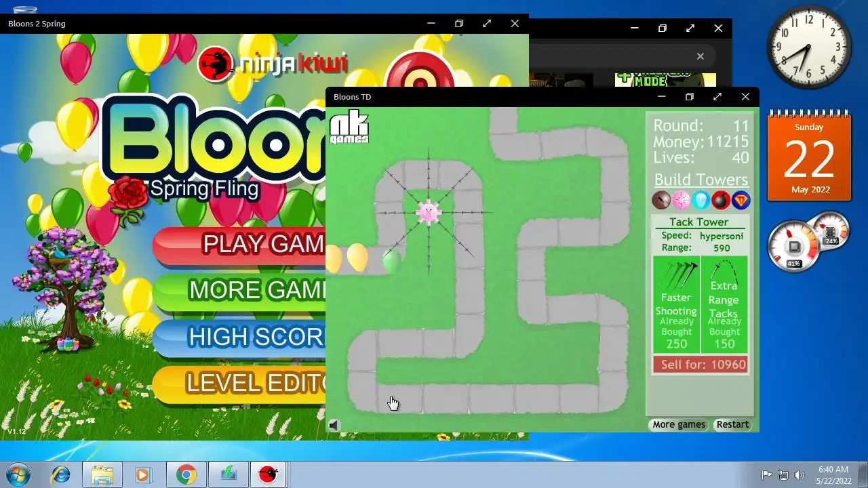Enter fullscreen in Bloons TD window
Screen dimensions: 868x488
coord(717,96)
